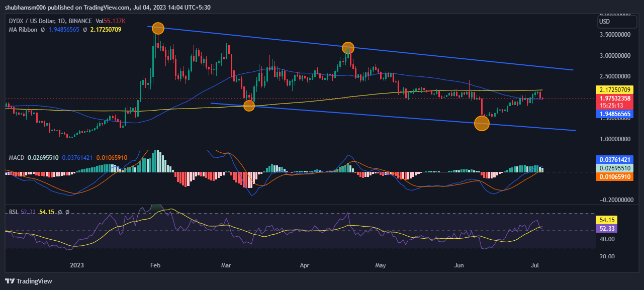This screenshot has width=644, height=290.
Task: Click RSI legend value 52.33
Action: click(x=27, y=212)
